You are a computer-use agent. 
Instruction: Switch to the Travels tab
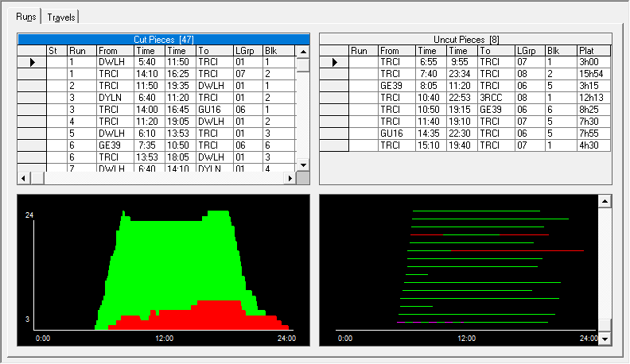(x=60, y=17)
